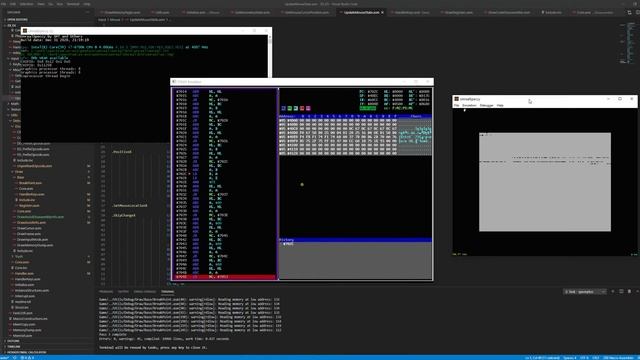This screenshot has width=640, height=360.
Task: Switch to the PROBLEMS panel tab
Action: [106, 291]
